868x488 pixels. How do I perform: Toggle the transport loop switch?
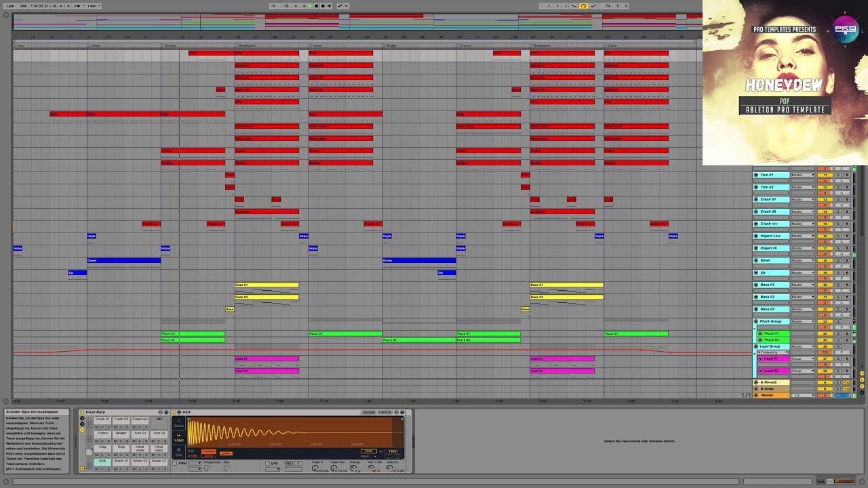[x=584, y=6]
